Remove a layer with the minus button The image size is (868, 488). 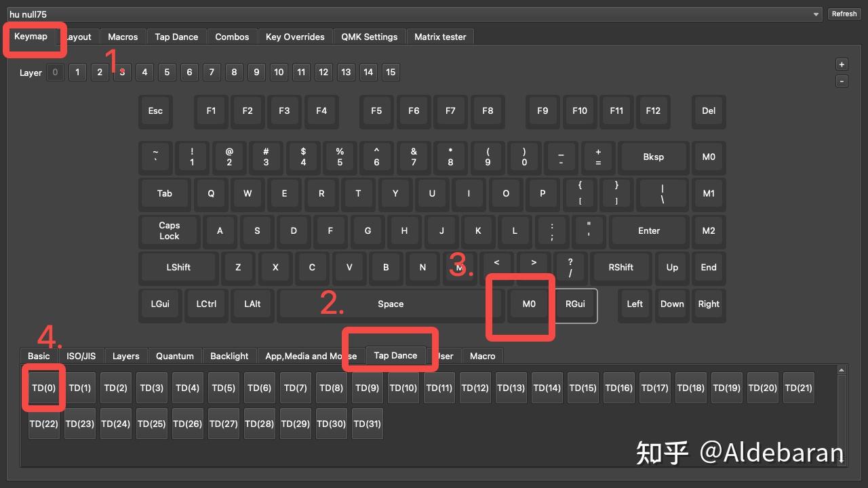842,81
